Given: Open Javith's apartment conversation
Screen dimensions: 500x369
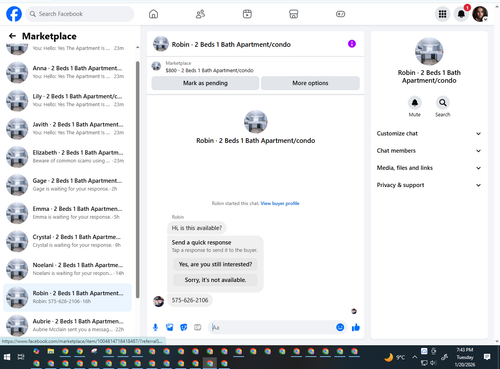Looking at the screenshot, I should pos(67,128).
